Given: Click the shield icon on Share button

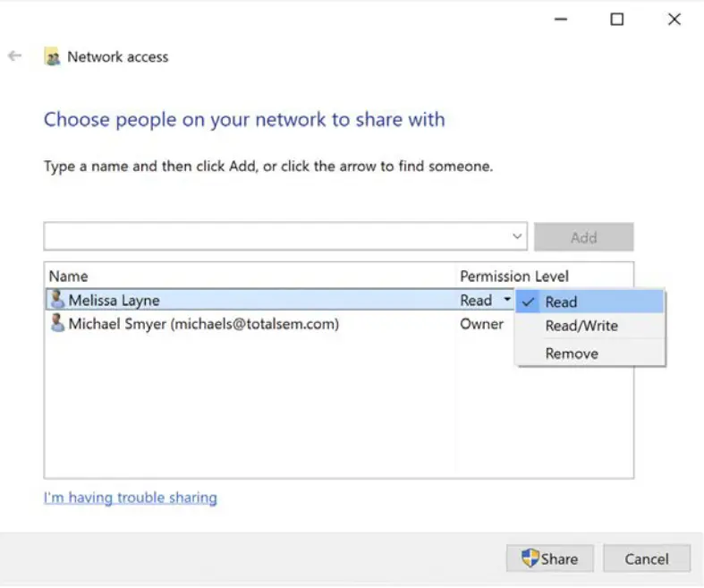Looking at the screenshot, I should pyautogui.click(x=530, y=558).
